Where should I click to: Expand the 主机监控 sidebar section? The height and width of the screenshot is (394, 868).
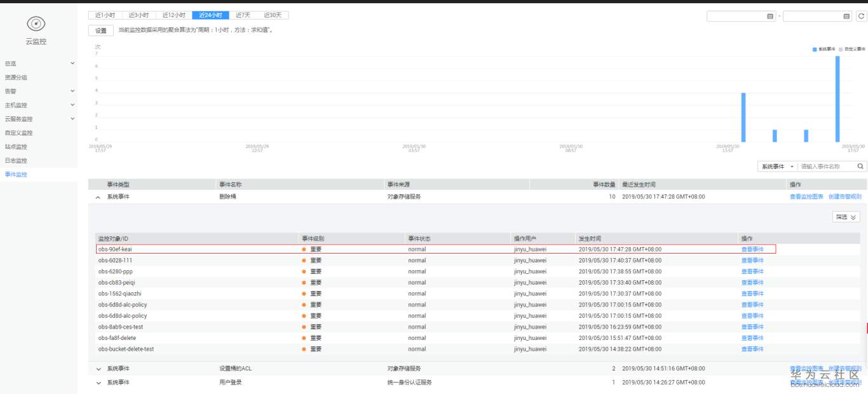pyautogui.click(x=72, y=105)
